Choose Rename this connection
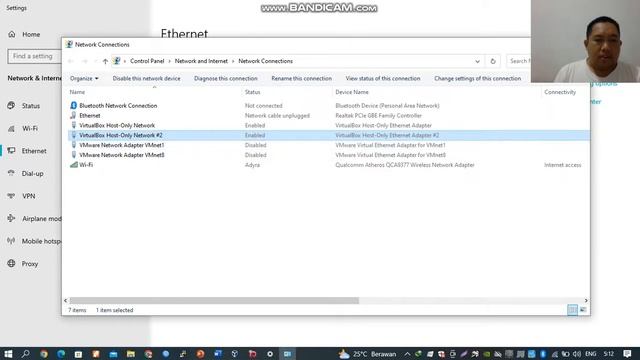The width and height of the screenshot is (640, 360). tap(302, 78)
